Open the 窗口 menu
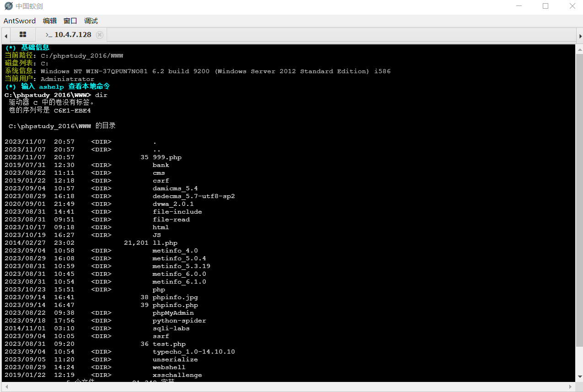 (70, 21)
